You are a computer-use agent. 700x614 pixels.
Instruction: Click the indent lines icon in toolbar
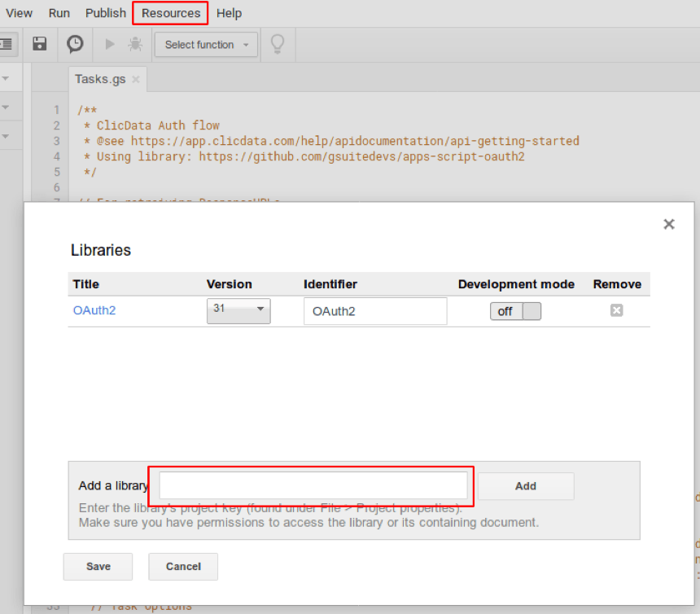7,44
